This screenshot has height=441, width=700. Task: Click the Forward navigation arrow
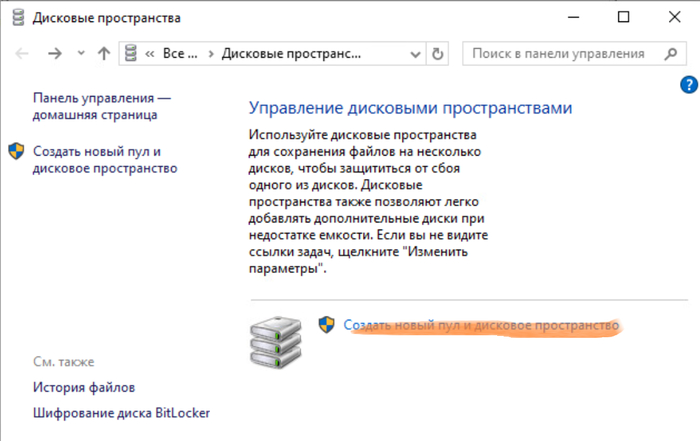pyautogui.click(x=55, y=54)
